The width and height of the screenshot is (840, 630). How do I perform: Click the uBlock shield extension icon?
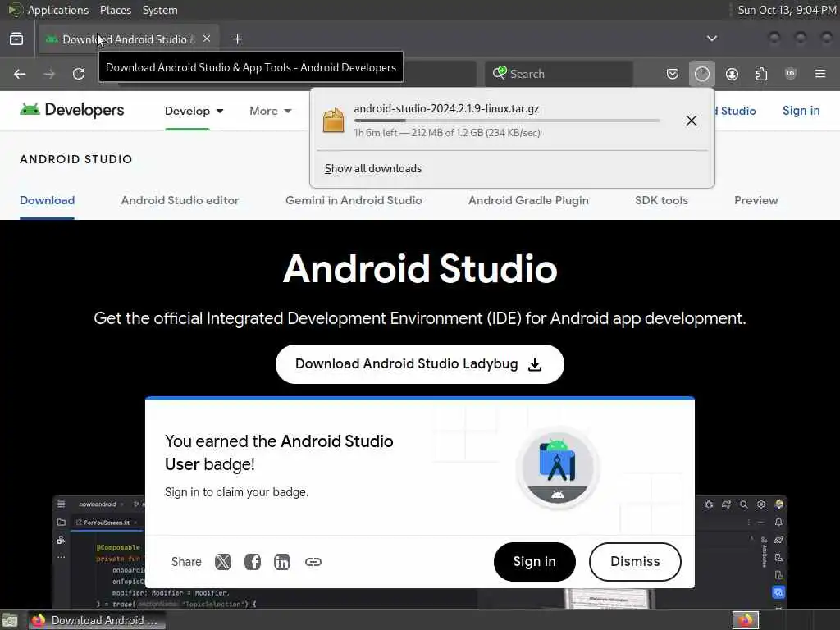pos(791,73)
